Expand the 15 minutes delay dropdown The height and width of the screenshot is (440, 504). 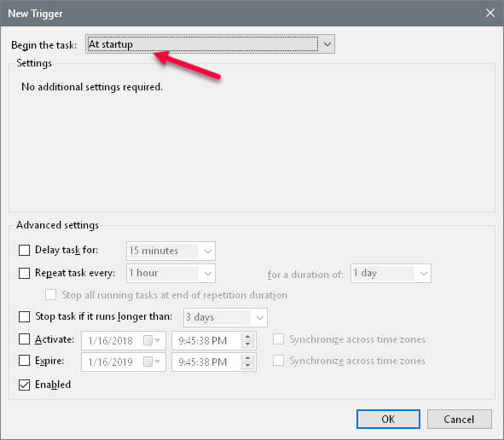pyautogui.click(x=171, y=251)
